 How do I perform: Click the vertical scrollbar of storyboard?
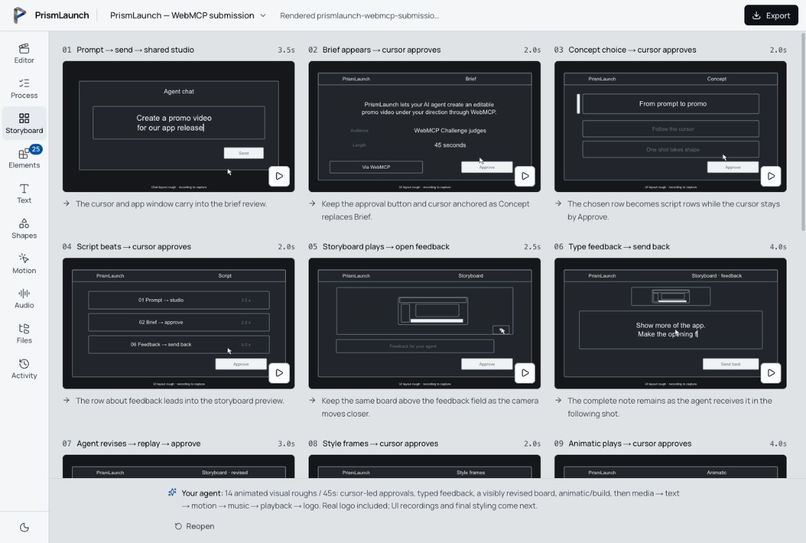click(803, 132)
